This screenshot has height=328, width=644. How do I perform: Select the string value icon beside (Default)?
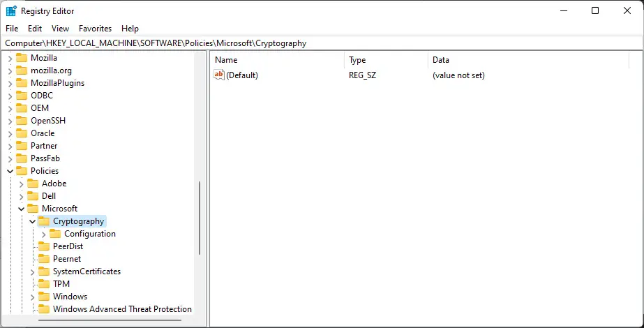click(219, 75)
